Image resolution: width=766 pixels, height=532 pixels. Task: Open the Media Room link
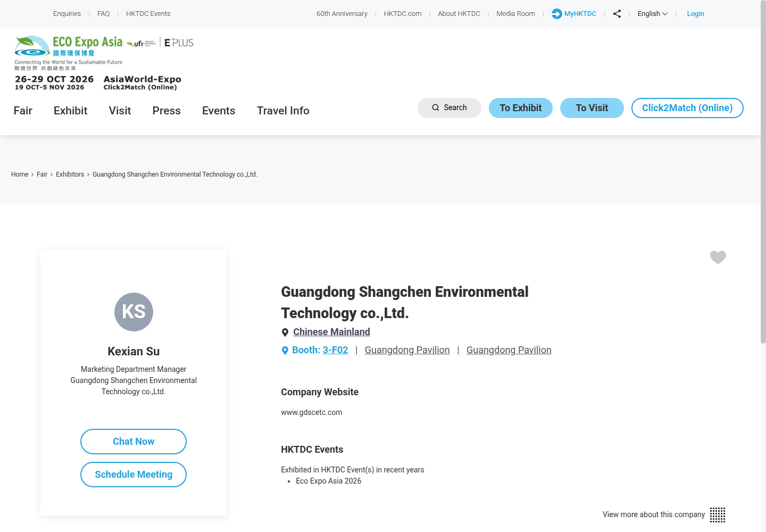point(516,14)
